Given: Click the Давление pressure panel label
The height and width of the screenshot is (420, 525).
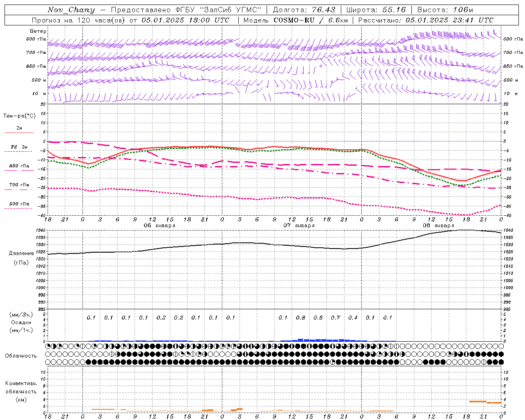Looking at the screenshot, I should (21, 253).
